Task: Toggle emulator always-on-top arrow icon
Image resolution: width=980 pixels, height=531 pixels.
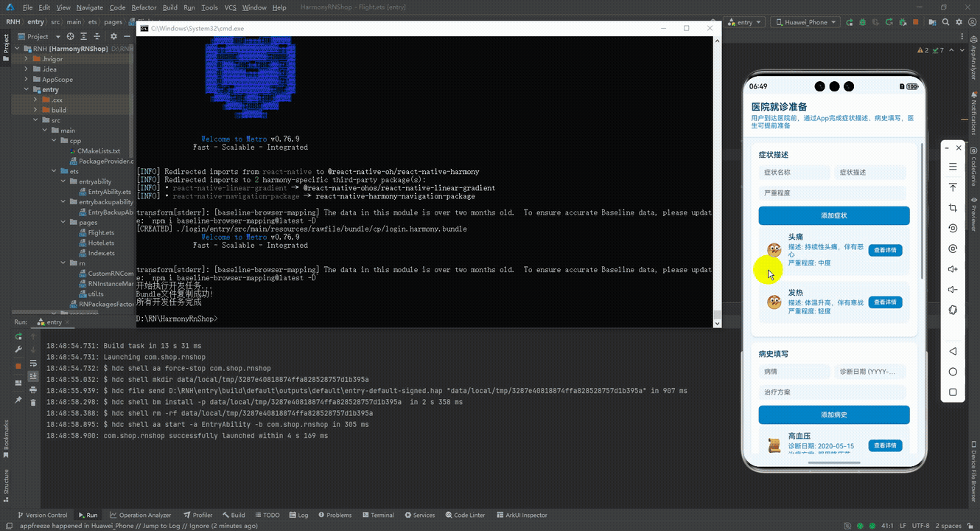Action: tap(953, 187)
